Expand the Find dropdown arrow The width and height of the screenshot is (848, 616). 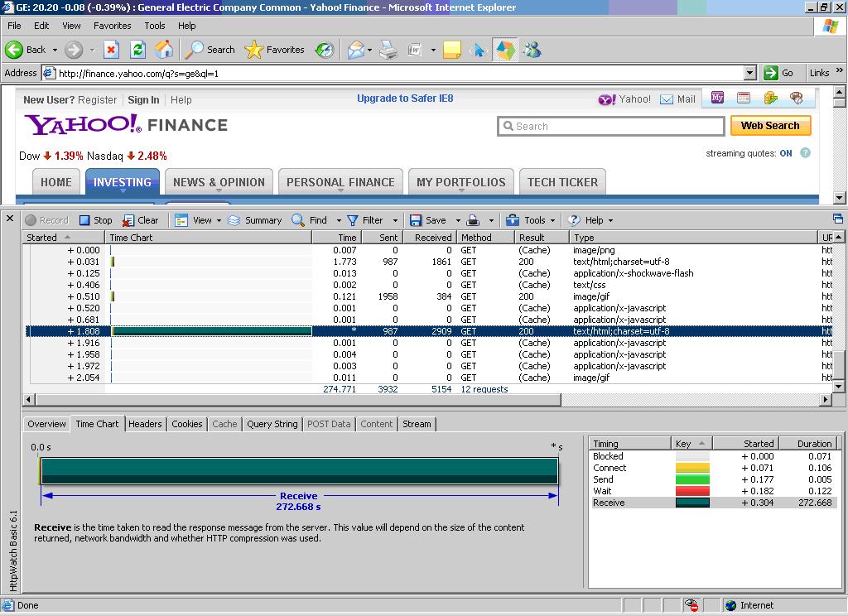[339, 221]
